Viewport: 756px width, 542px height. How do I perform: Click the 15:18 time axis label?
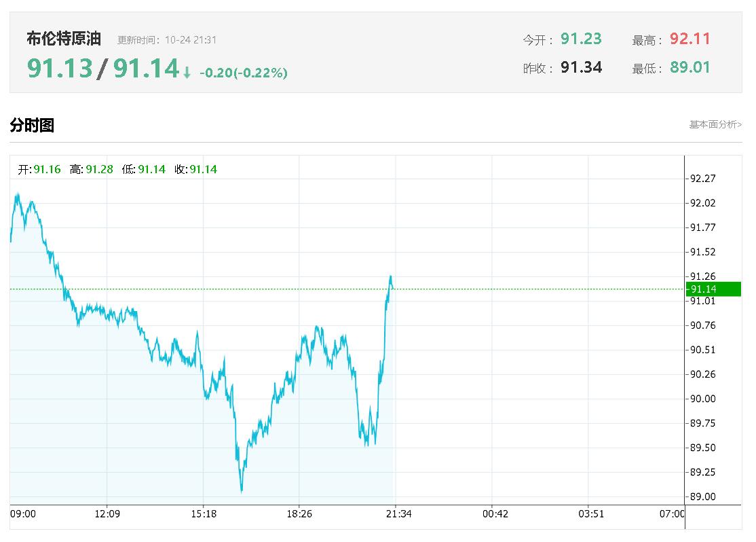coord(204,514)
